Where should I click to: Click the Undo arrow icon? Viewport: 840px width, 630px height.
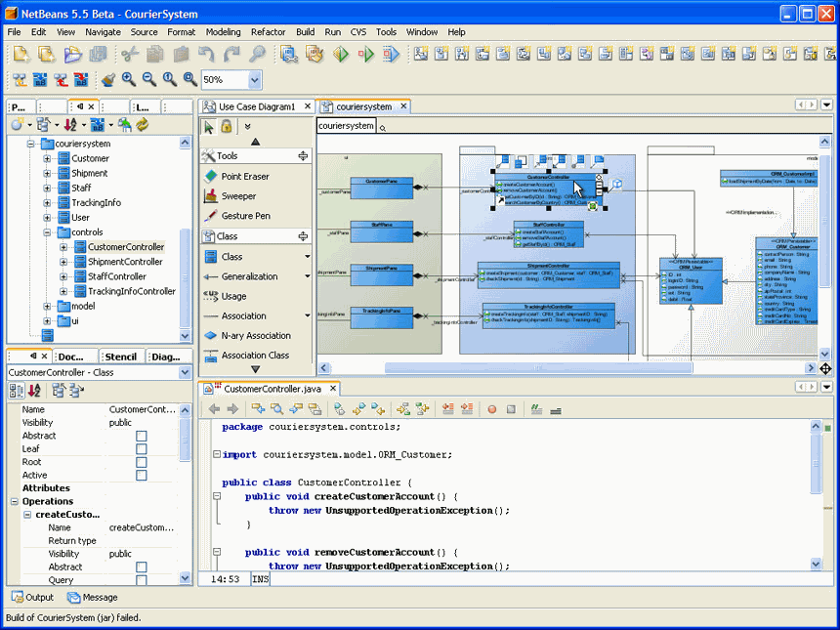point(206,54)
